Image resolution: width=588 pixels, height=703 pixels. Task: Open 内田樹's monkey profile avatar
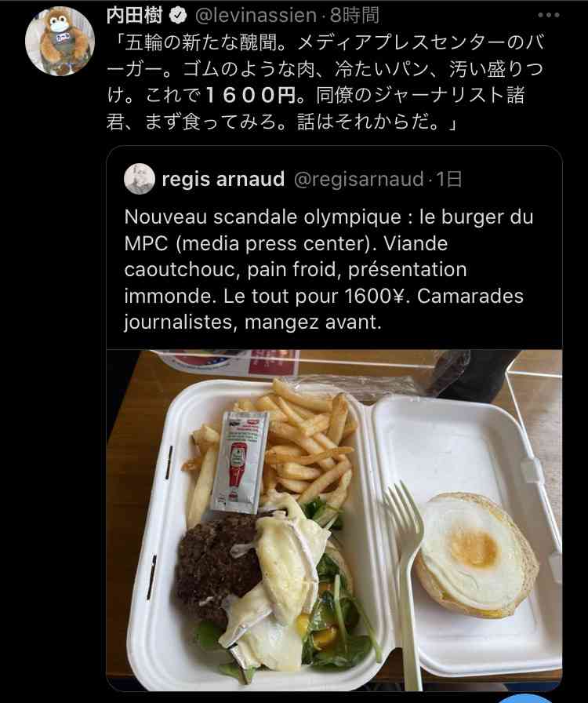pyautogui.click(x=60, y=42)
